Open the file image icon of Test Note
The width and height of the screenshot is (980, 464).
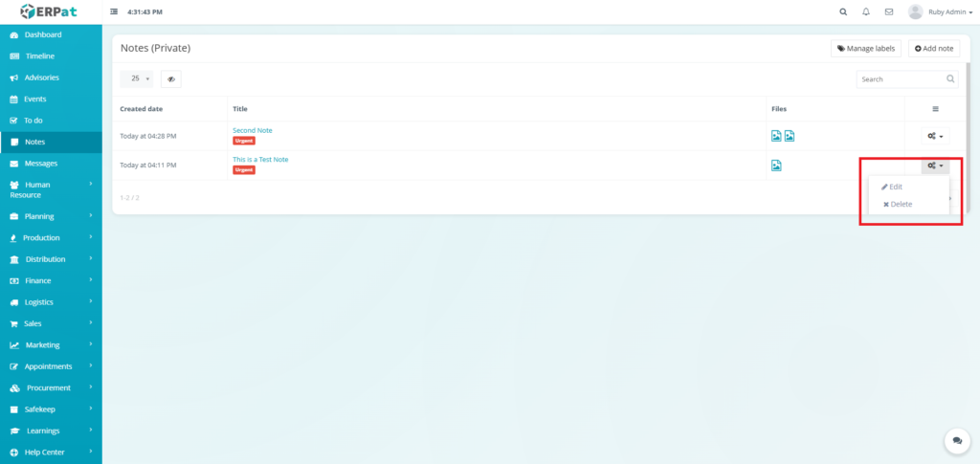click(x=777, y=166)
